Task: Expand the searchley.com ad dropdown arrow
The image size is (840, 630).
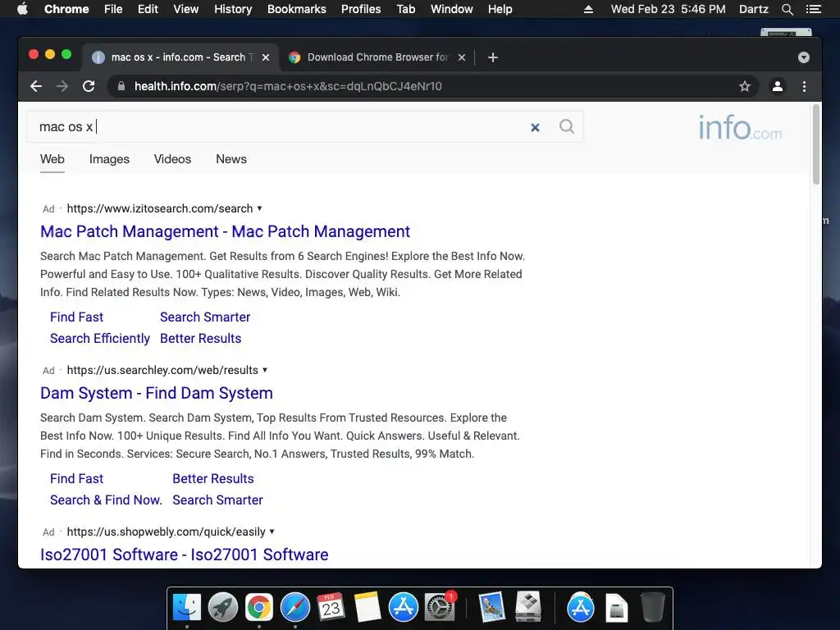Action: coord(265,370)
